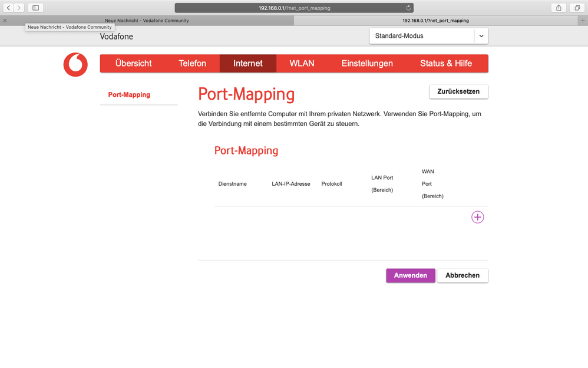Close the Vodafone Community tab
The height and width of the screenshot is (368, 588).
(x=5, y=21)
